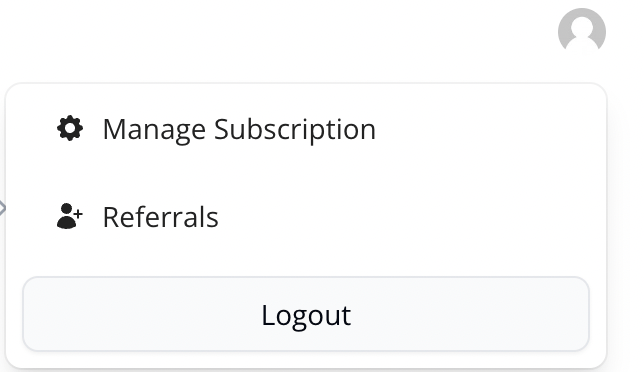Sign out using the Logout button
The height and width of the screenshot is (372, 644).
click(306, 314)
